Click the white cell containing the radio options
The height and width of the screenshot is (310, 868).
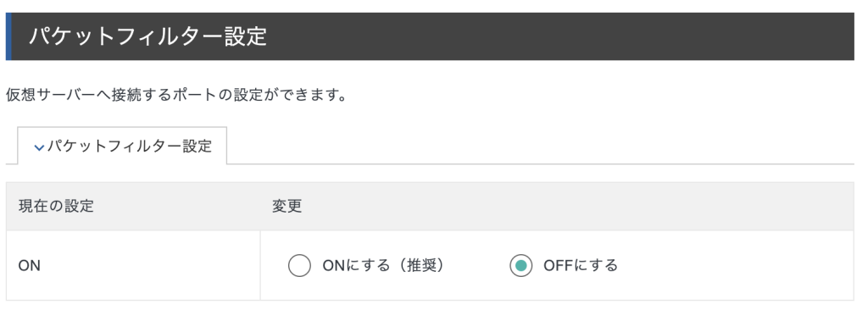tap(557, 266)
